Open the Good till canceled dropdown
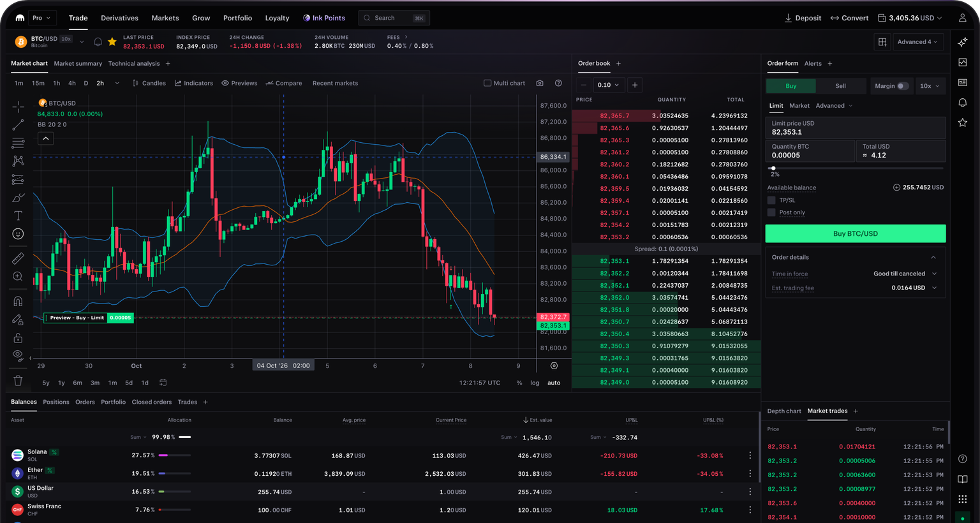The image size is (980, 523). 905,274
